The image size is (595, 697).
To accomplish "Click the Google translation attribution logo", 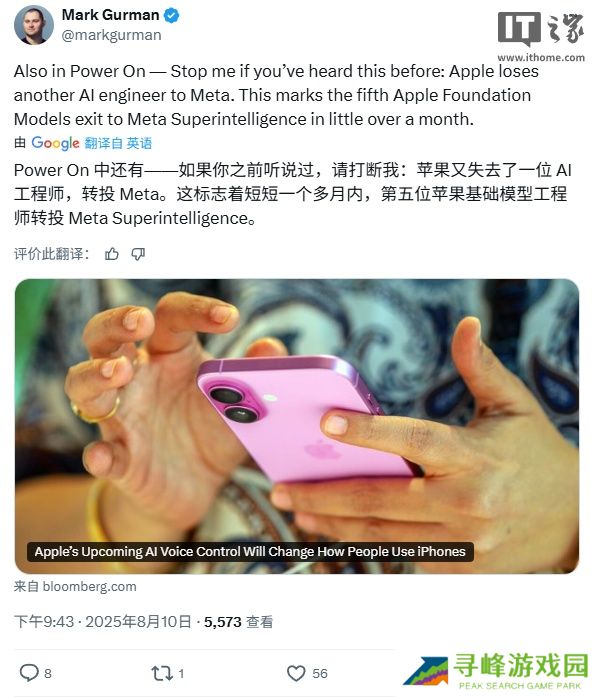I will [55, 143].
